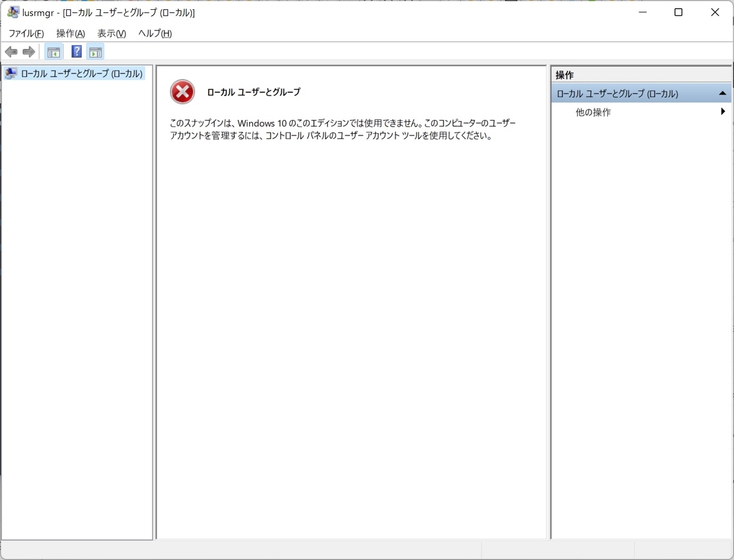Open the 操作(A) menu
Screen dimensions: 734x560
70,34
